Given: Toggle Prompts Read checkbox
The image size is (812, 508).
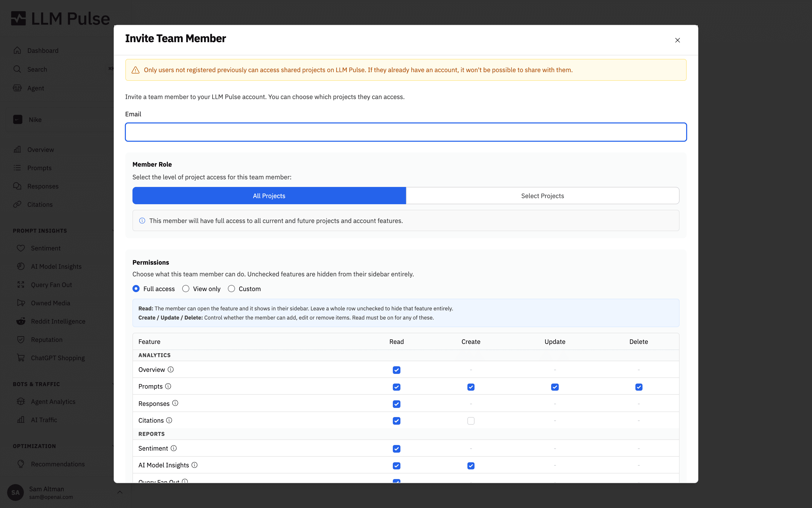Looking at the screenshot, I should pyautogui.click(x=396, y=387).
